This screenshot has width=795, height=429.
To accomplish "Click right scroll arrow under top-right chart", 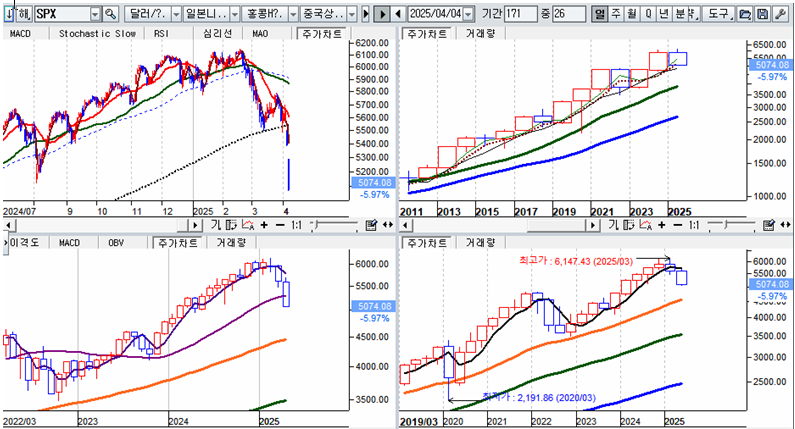I will coord(593,225).
